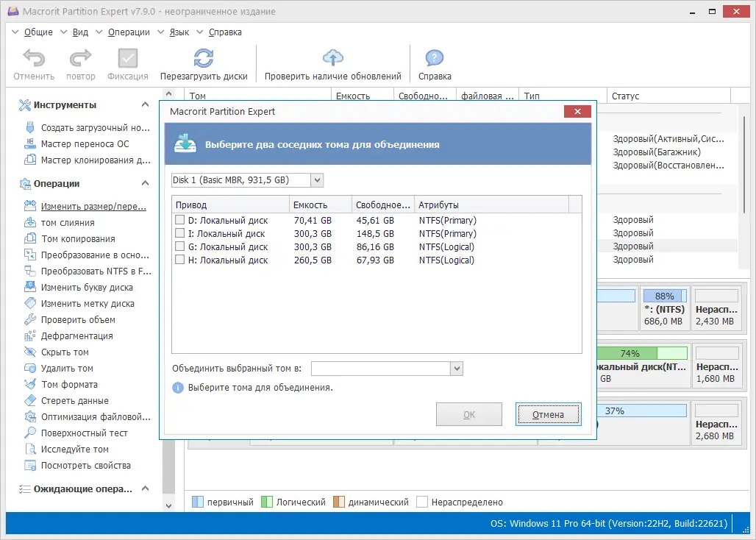Screen dimensions: 756x540
Task: Open the merge target volume dropdown
Action: tap(457, 369)
